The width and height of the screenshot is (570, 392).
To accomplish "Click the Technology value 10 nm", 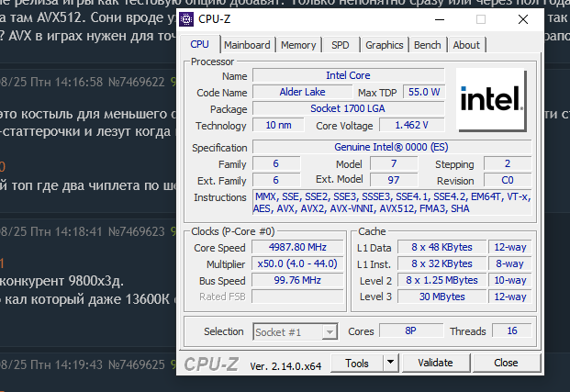I will [278, 125].
